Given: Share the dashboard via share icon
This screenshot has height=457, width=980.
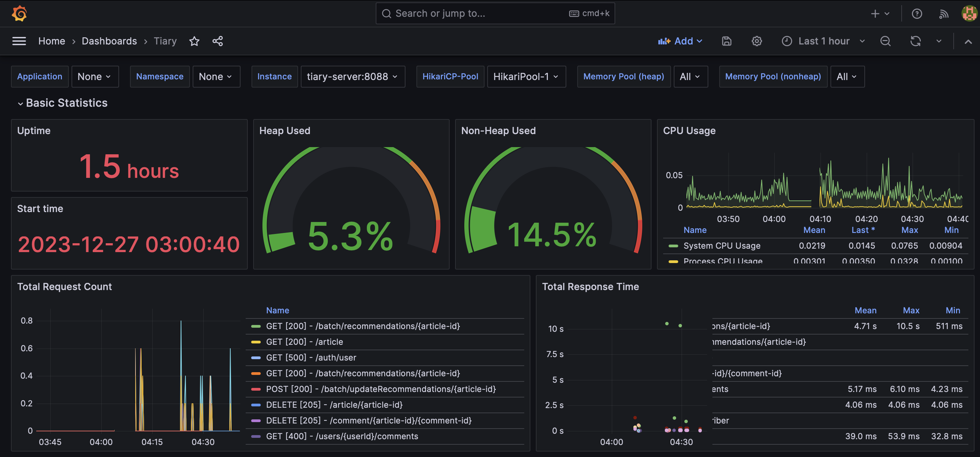Looking at the screenshot, I should coord(218,41).
